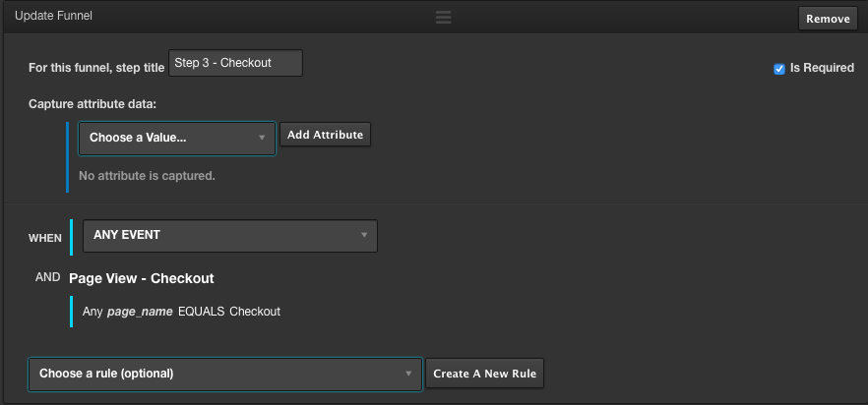Click the Remove button
The image size is (868, 405).
tap(828, 19)
